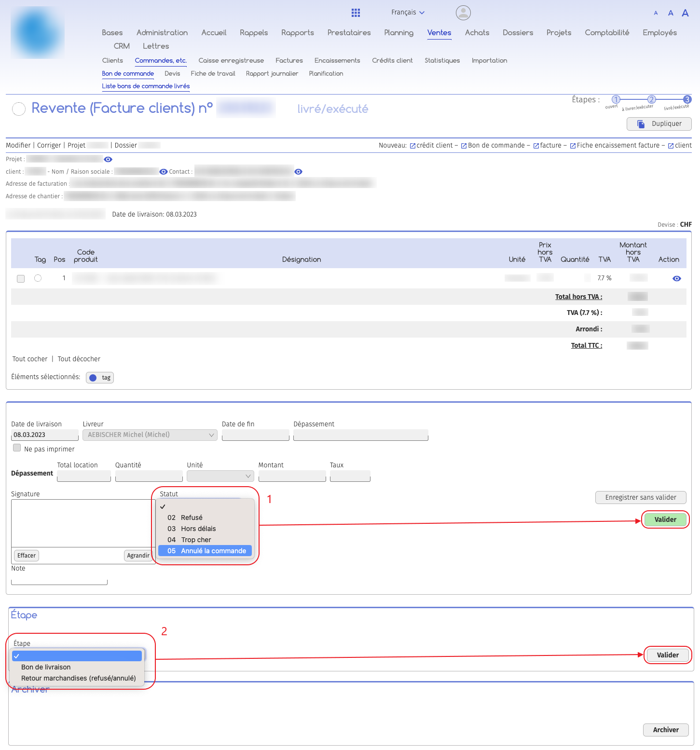The image size is (700, 750).
Task: Enable the Ne pas imprimer checkbox
Action: (17, 448)
